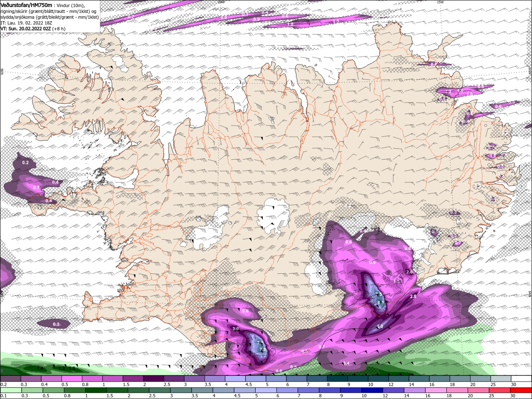
Task: Pick the lightest green first swatch in rain scale
Action: pos(11,390)
